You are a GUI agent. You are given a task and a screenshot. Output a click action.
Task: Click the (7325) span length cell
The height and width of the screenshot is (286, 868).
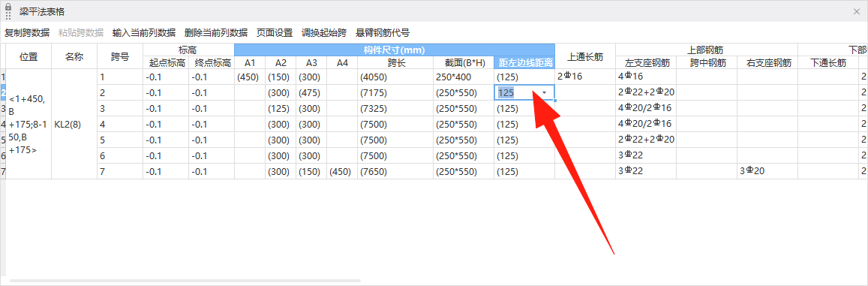tap(395, 109)
